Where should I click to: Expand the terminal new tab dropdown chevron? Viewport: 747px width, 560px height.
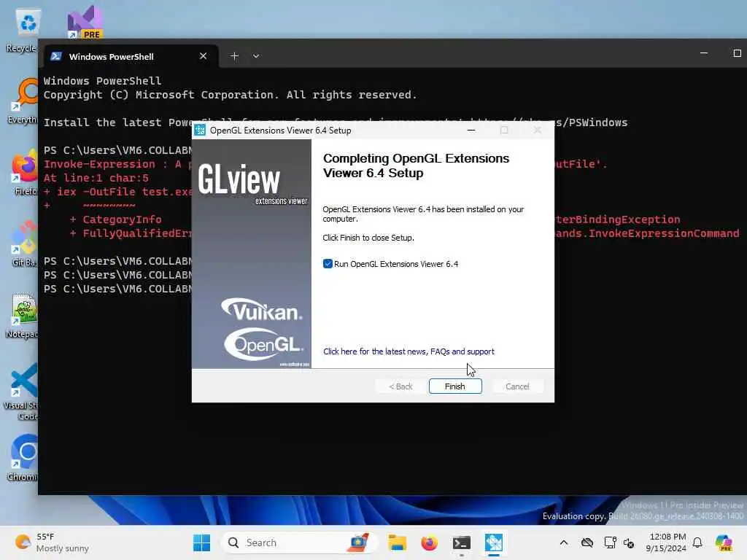coord(256,56)
